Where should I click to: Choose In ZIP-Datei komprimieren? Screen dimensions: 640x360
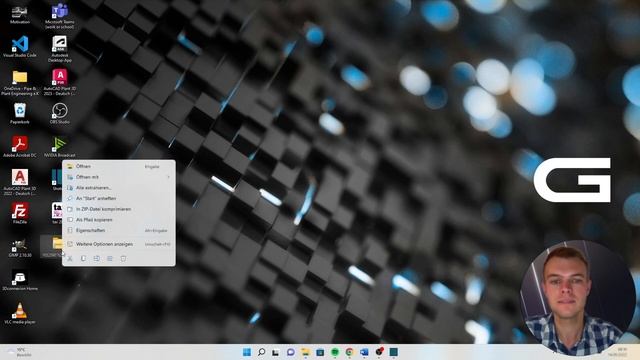118,209
